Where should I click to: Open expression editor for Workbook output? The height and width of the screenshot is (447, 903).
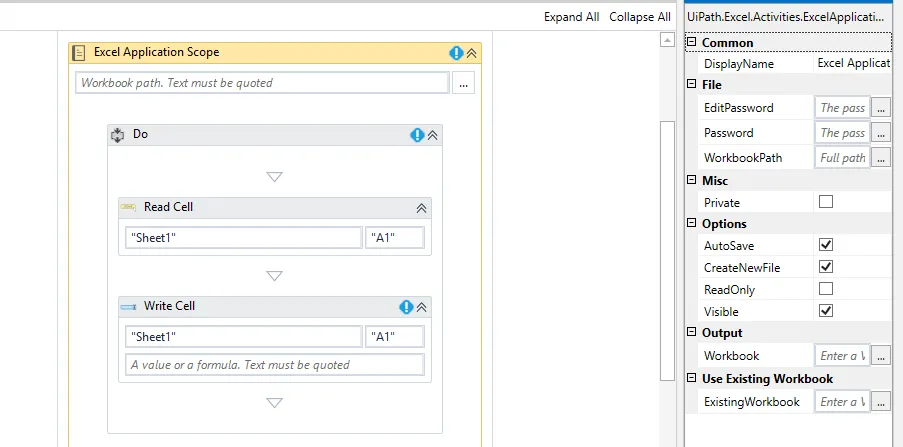point(881,356)
